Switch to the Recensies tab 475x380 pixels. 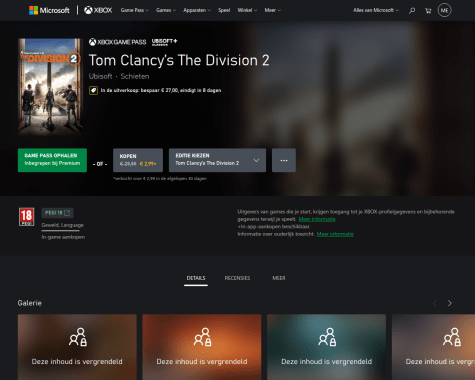[x=237, y=278]
